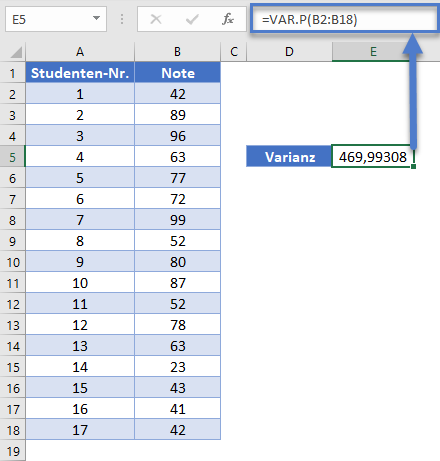
Task: Select row 5 header
Action: pyautogui.click(x=13, y=157)
